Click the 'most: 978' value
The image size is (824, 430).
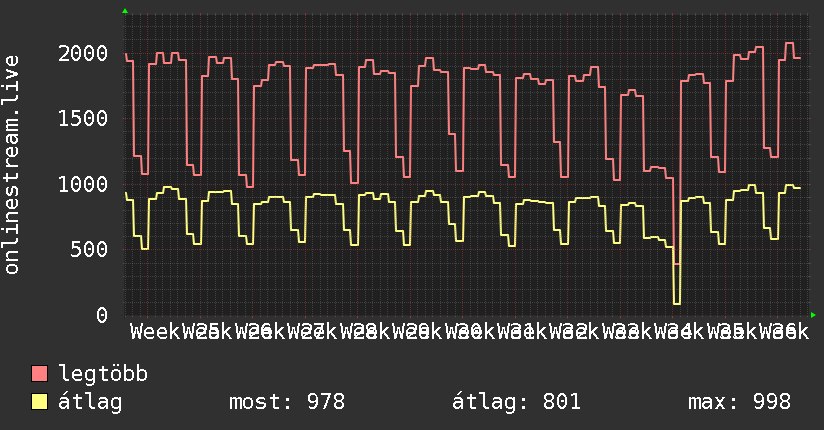(287, 402)
